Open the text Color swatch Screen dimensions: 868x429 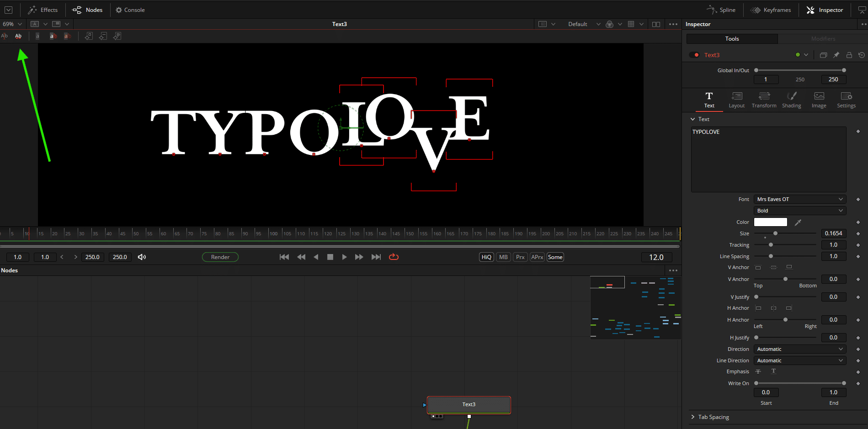coord(770,222)
